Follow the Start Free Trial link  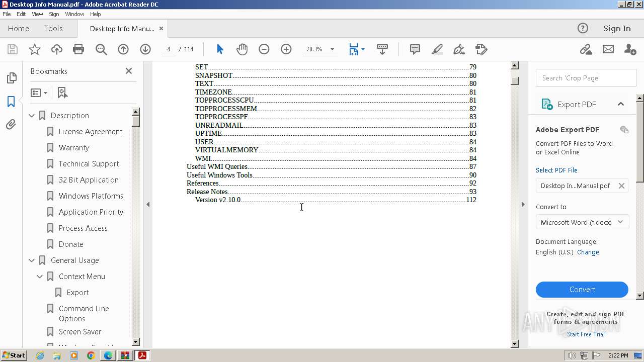[x=586, y=334]
